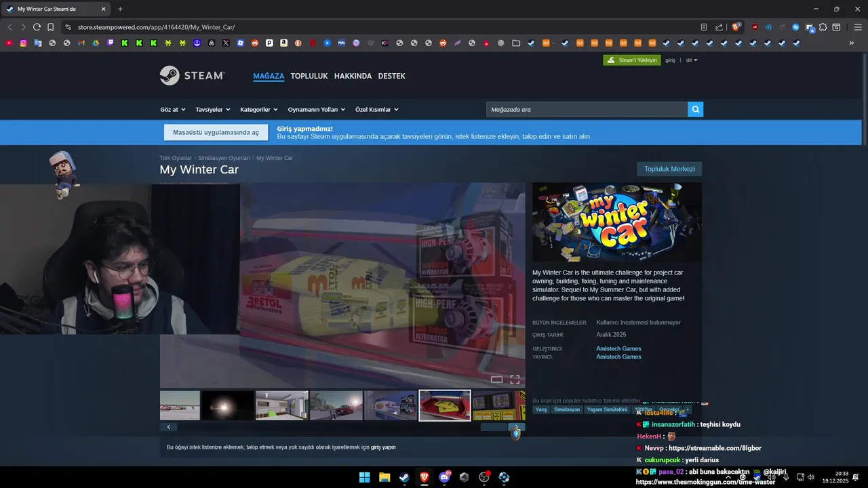Open the Amazon bookmark icon
This screenshot has height=488, width=868.
(284, 43)
